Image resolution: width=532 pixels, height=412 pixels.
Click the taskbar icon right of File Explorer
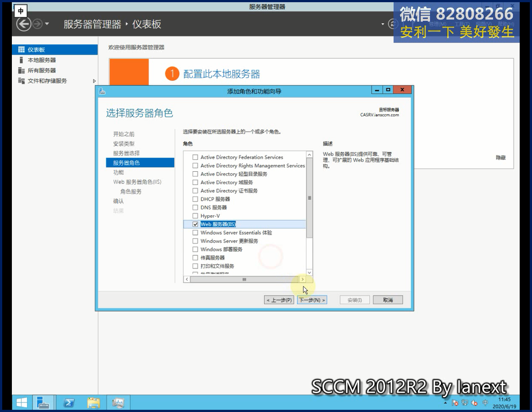point(118,402)
